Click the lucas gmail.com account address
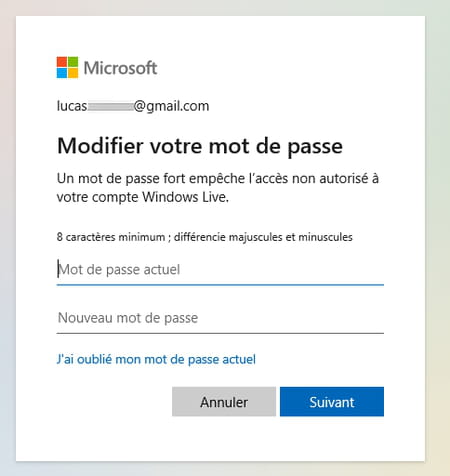This screenshot has width=450, height=476. click(133, 106)
